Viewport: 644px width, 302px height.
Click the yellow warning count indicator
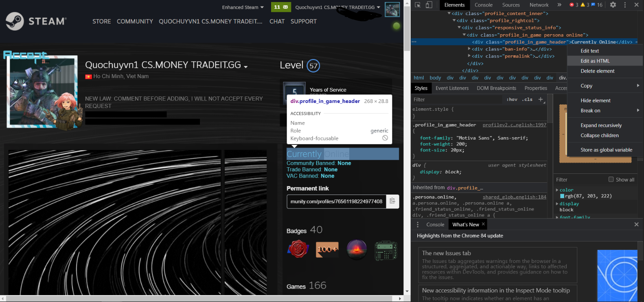tap(585, 5)
